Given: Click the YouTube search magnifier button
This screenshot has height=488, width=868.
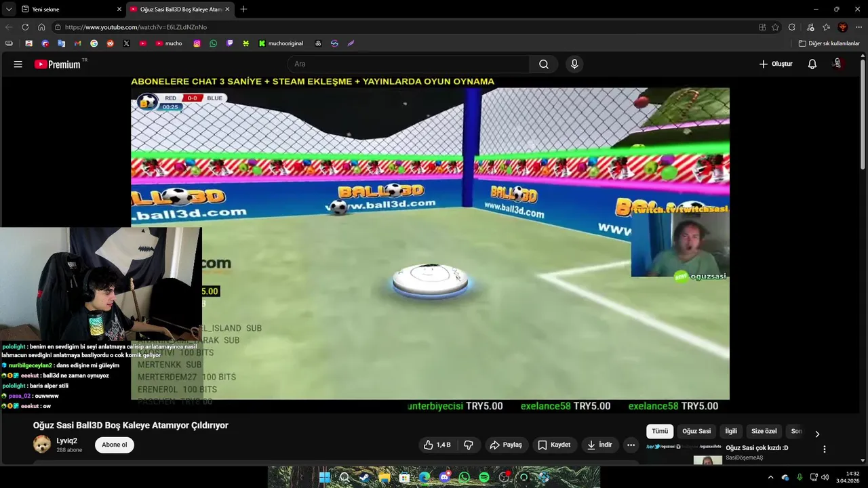Looking at the screenshot, I should (x=544, y=64).
